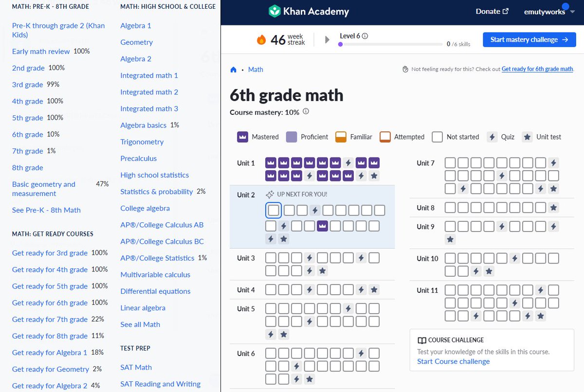
Task: Open Get ready for 7th grade
Action: [x=50, y=319]
